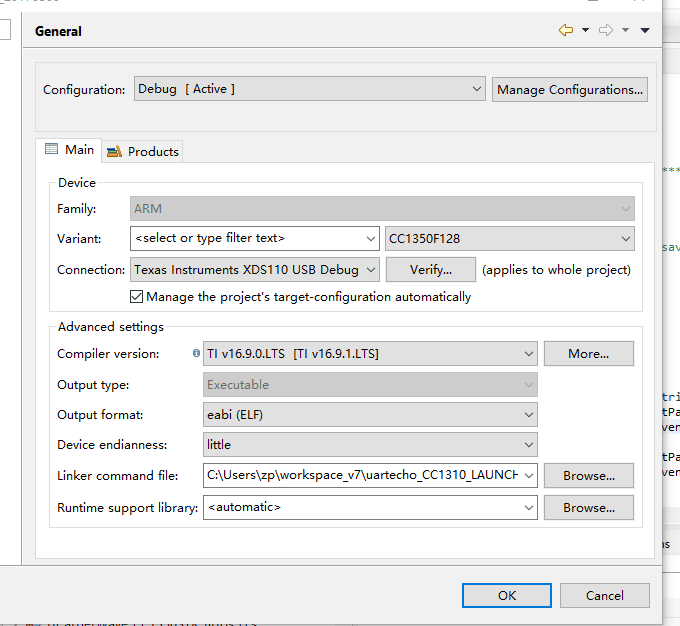
Task: Click the Main tab table icon
Action: pyautogui.click(x=51, y=149)
